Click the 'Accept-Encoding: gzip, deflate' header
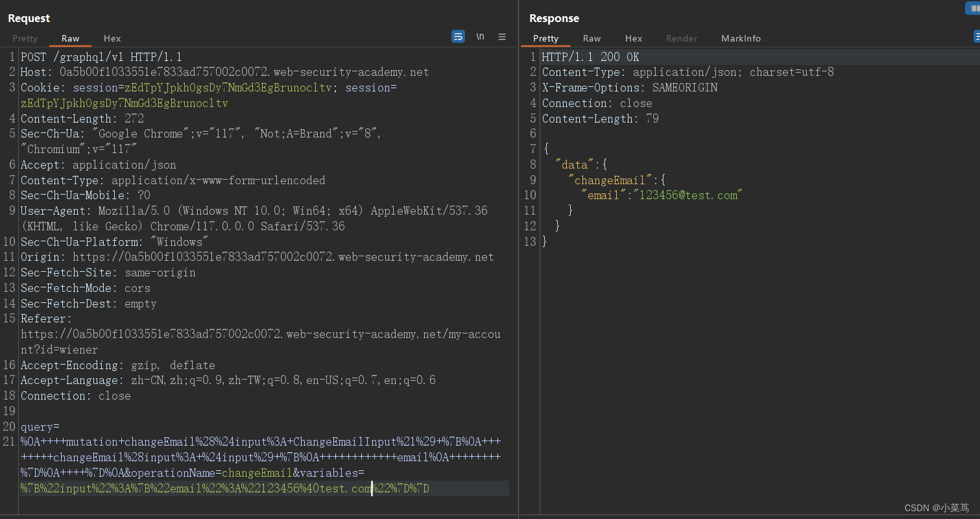 [x=118, y=365]
